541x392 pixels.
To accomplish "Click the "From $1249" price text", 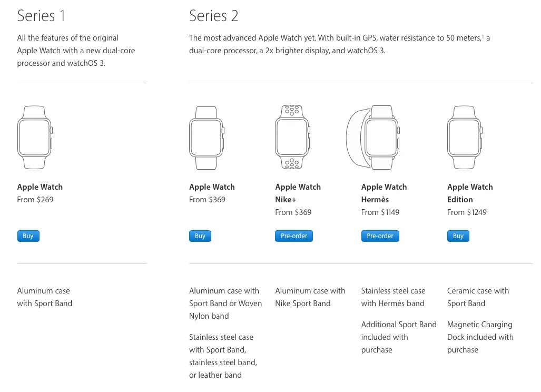I will [467, 212].
